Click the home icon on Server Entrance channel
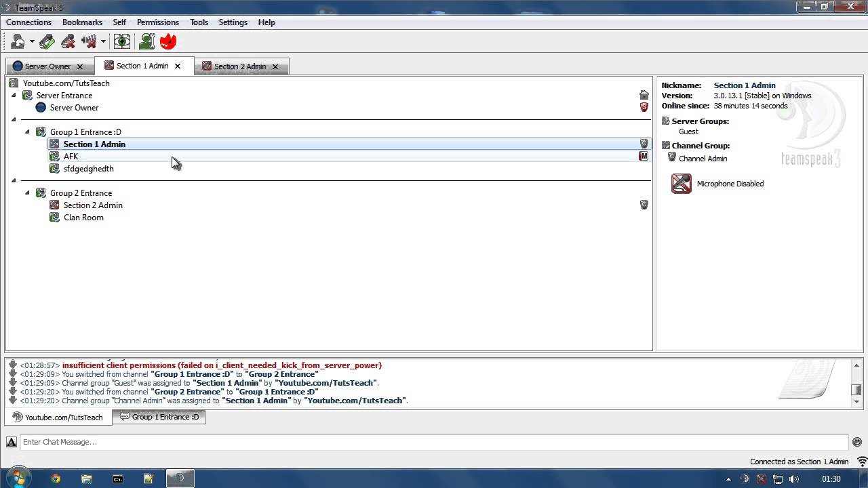Viewport: 868px width, 488px height. [644, 95]
